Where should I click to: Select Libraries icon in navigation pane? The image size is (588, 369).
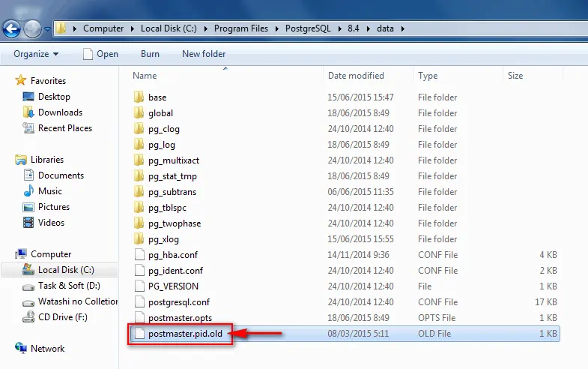[x=21, y=160]
